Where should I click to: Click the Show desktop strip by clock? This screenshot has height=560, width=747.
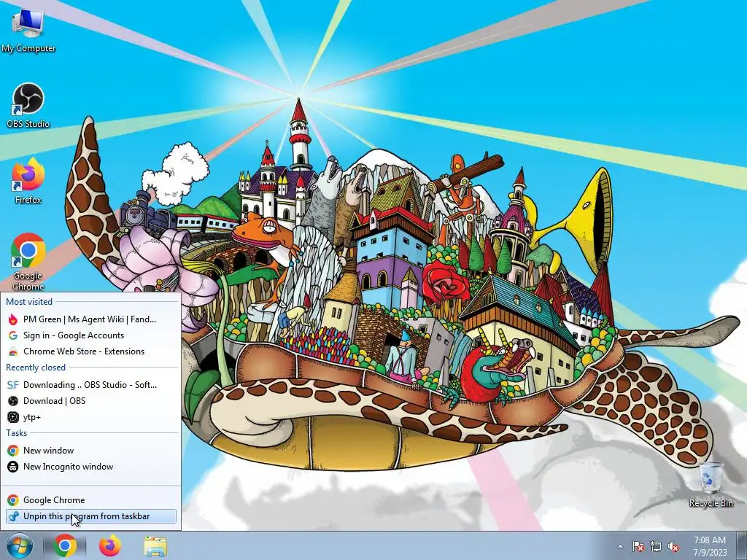point(741,545)
